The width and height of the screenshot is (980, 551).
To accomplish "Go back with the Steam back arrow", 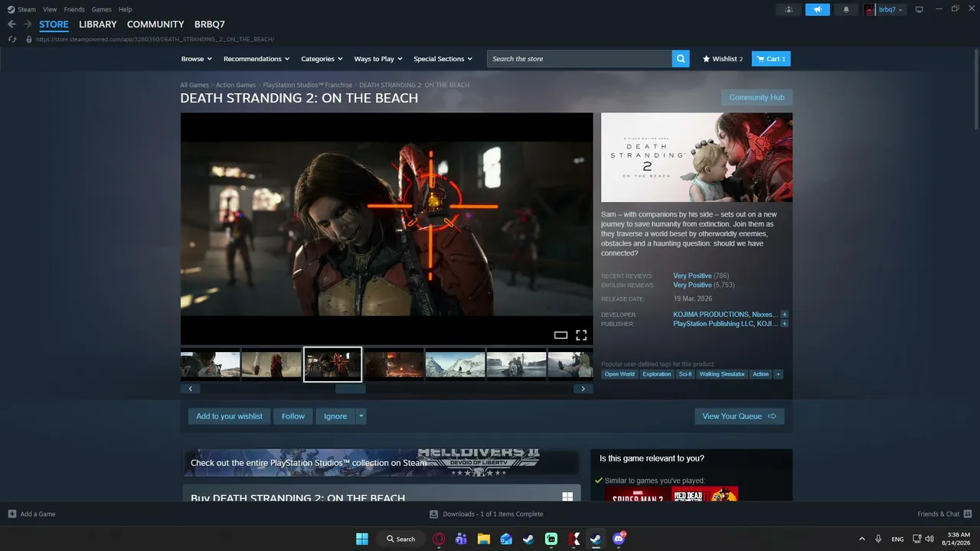I will 11,24.
